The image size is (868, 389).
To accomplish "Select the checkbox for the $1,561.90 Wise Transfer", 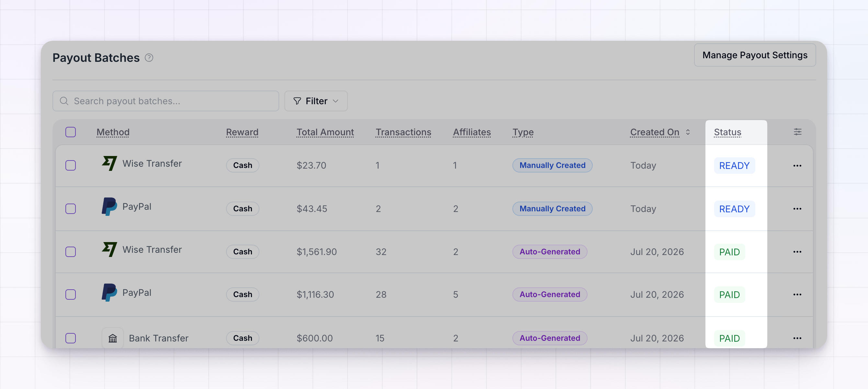I will pyautogui.click(x=70, y=251).
